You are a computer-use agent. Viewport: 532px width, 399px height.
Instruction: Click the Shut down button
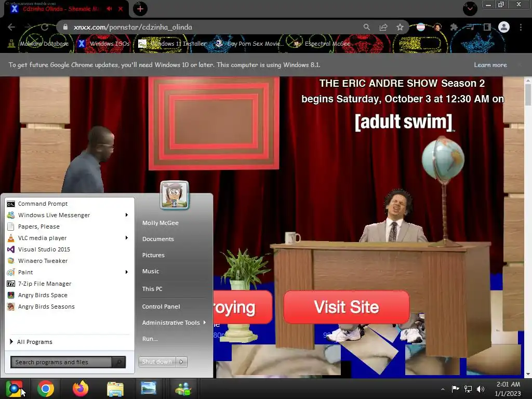click(157, 362)
